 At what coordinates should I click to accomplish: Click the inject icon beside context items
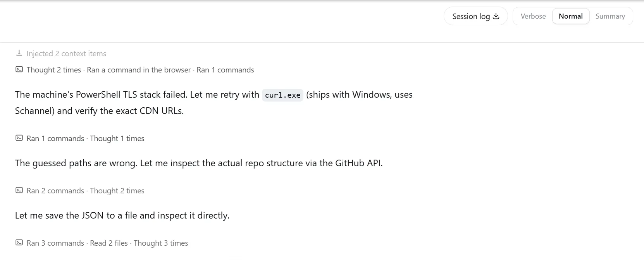click(x=19, y=53)
